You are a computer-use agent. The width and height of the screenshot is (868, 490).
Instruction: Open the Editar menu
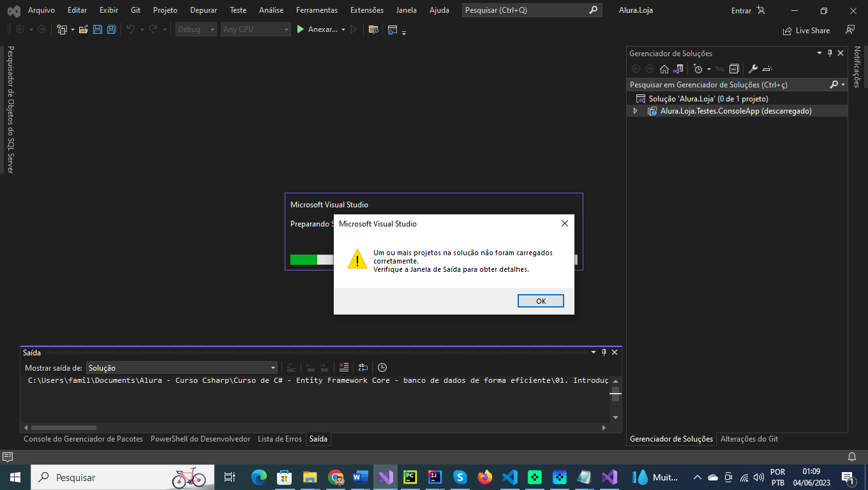(x=77, y=10)
